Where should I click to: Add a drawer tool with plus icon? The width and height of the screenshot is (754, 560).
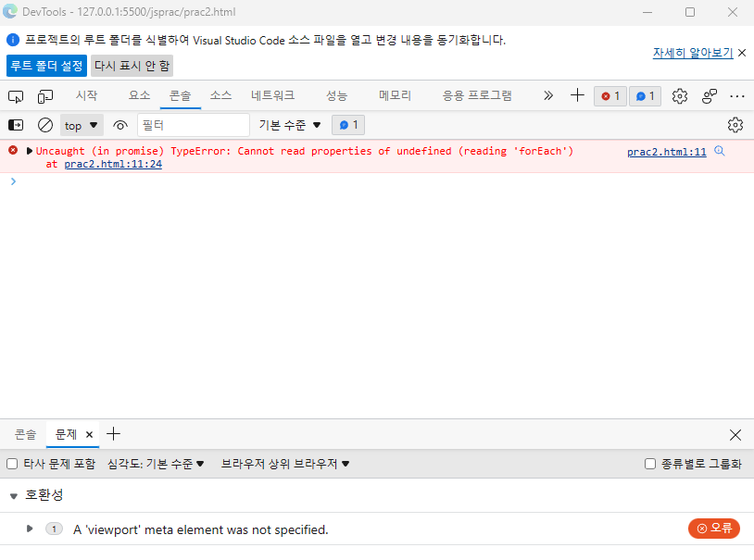(x=114, y=434)
